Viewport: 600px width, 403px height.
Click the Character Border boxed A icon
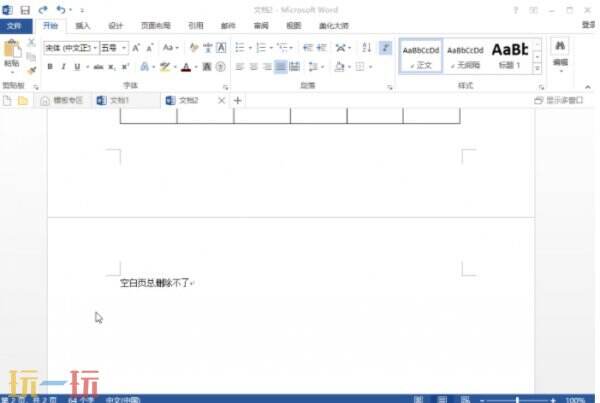click(221, 47)
